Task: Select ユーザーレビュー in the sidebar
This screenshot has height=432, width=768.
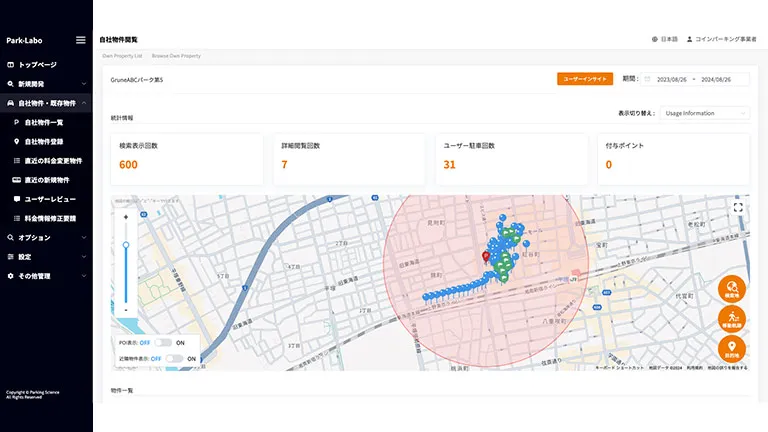Action: pyautogui.click(x=45, y=199)
